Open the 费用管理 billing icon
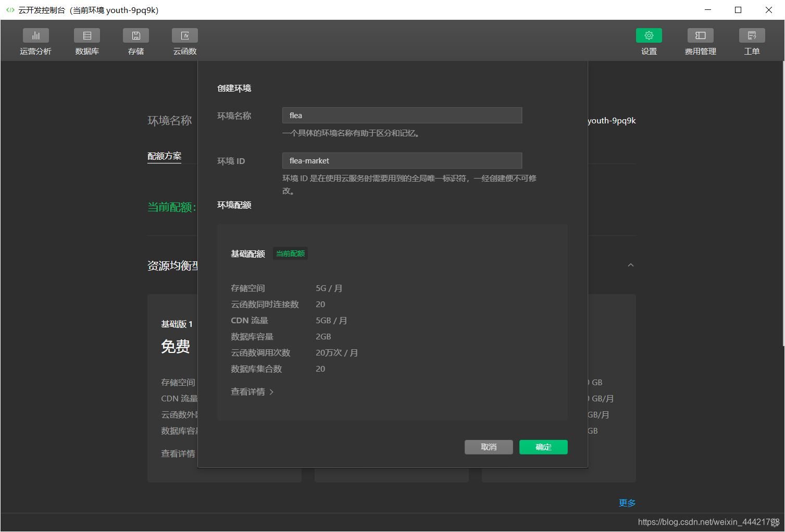 click(701, 35)
